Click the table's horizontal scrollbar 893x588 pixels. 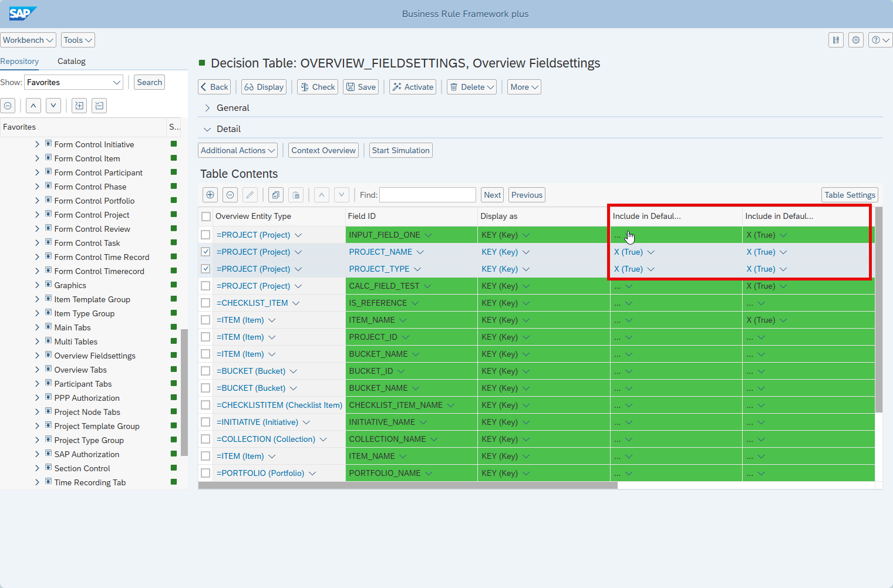pos(408,485)
